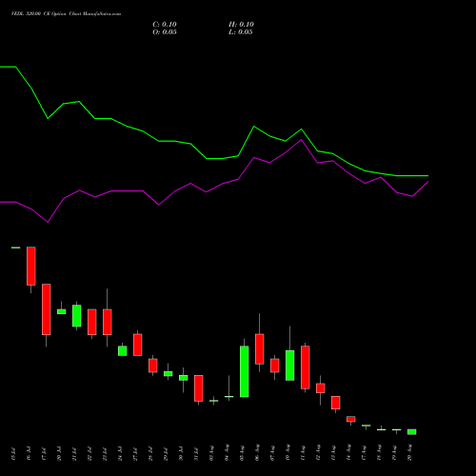Click the green indicator line's peak above 05 Aug
This screenshot has width=476, height=476.
[x=254, y=127]
